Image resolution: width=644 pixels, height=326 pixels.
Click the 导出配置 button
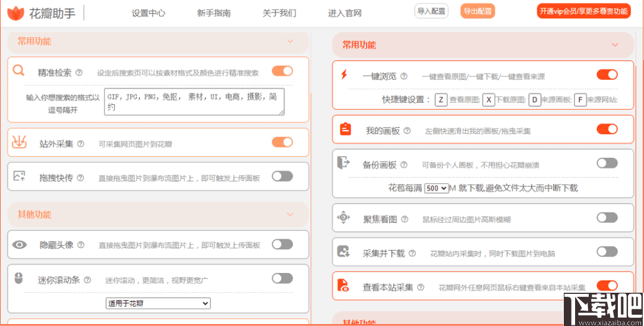coord(478,11)
